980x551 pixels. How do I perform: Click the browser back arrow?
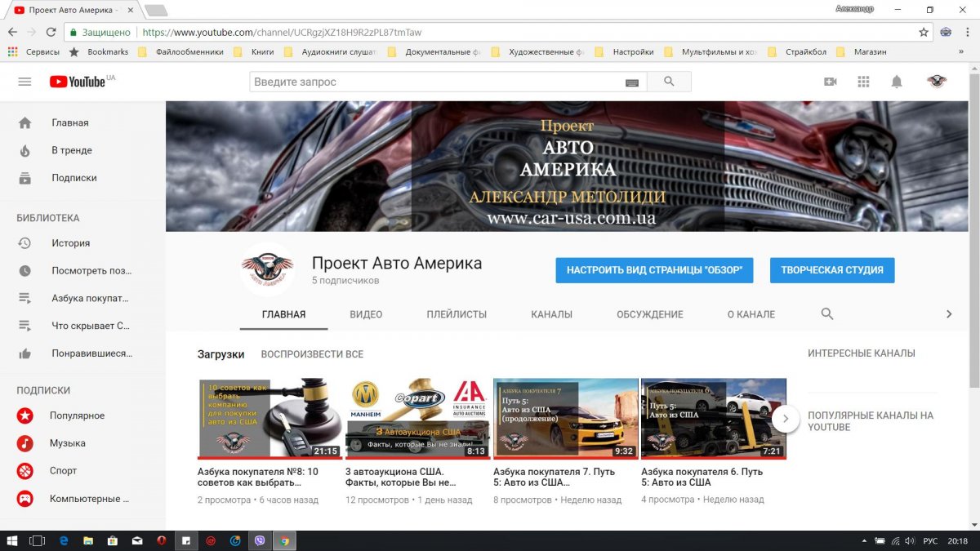coord(11,32)
